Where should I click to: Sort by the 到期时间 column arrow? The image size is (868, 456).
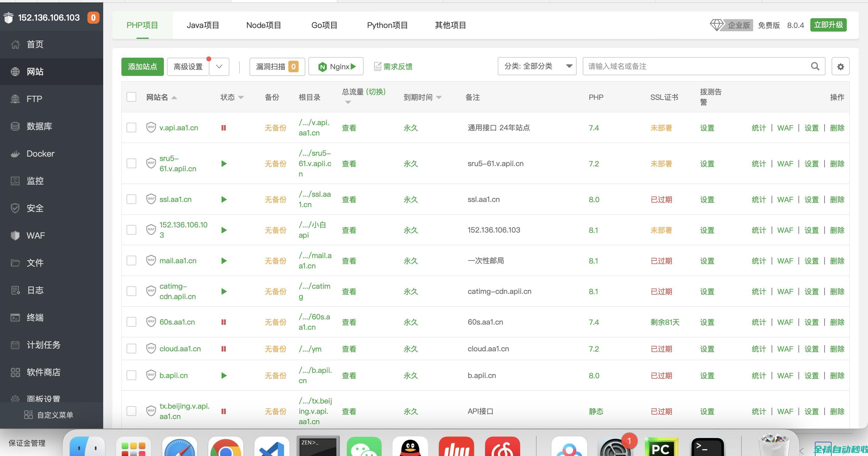pyautogui.click(x=439, y=97)
